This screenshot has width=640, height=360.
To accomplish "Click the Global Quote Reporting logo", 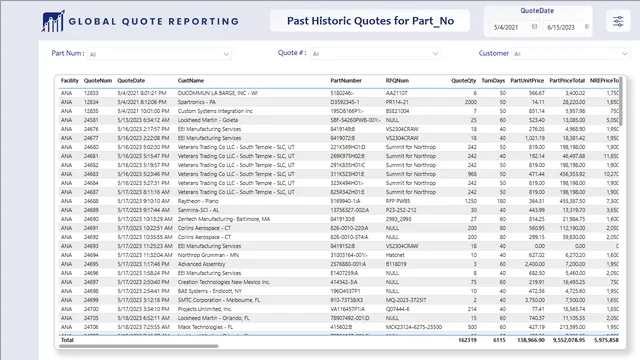I will [140, 21].
